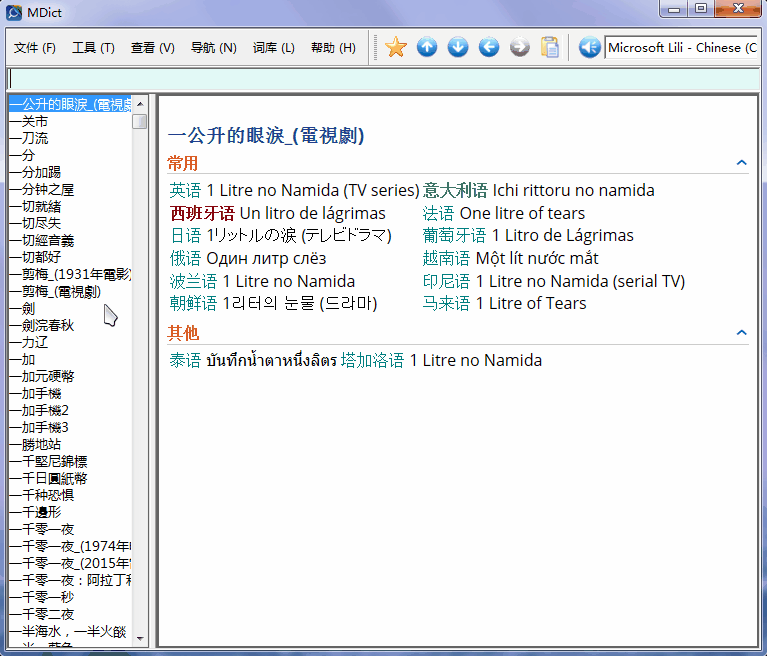
Task: Select entry 一千种恐惧
Action: click(42, 495)
